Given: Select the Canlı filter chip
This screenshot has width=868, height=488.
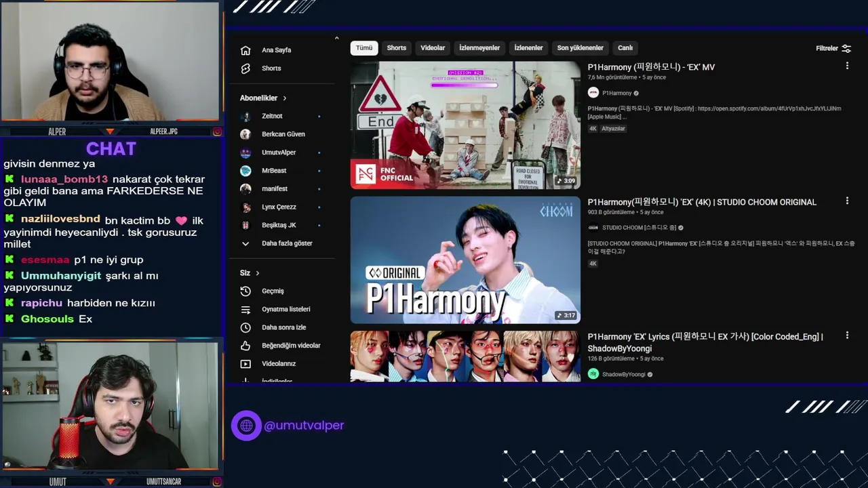Looking at the screenshot, I should (625, 48).
